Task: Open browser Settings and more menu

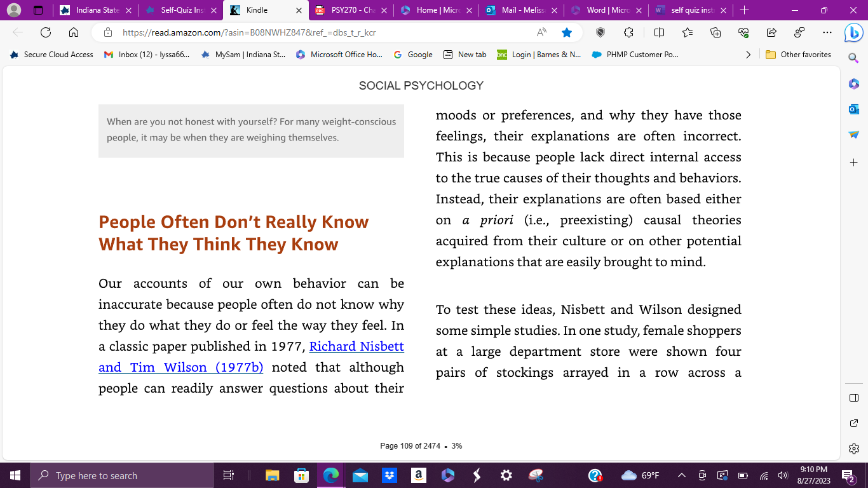Action: coord(827,32)
